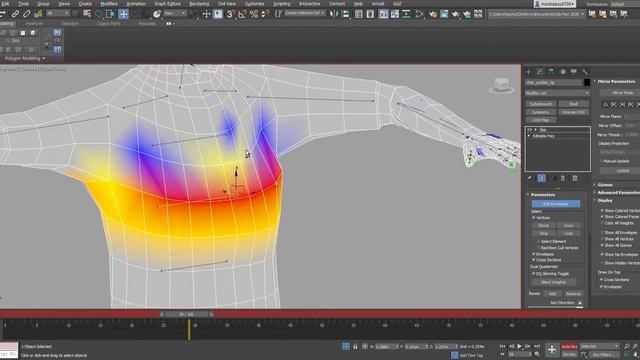Toggle Angle Snap icon

click(242, 14)
